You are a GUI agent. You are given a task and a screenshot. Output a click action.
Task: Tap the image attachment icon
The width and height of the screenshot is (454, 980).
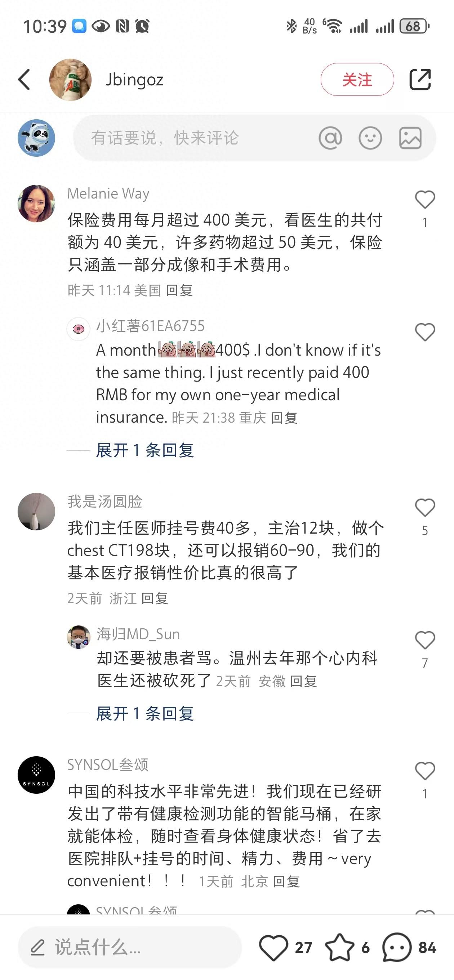pos(410,138)
